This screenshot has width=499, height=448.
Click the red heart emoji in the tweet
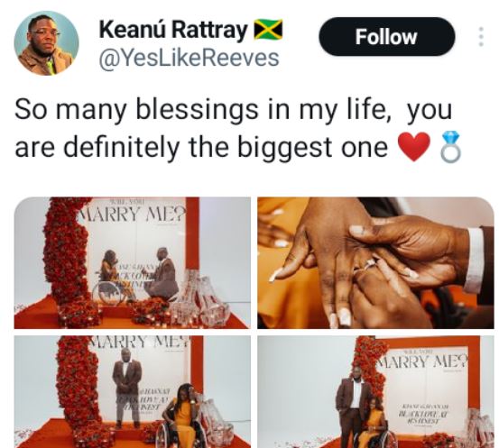tap(414, 147)
